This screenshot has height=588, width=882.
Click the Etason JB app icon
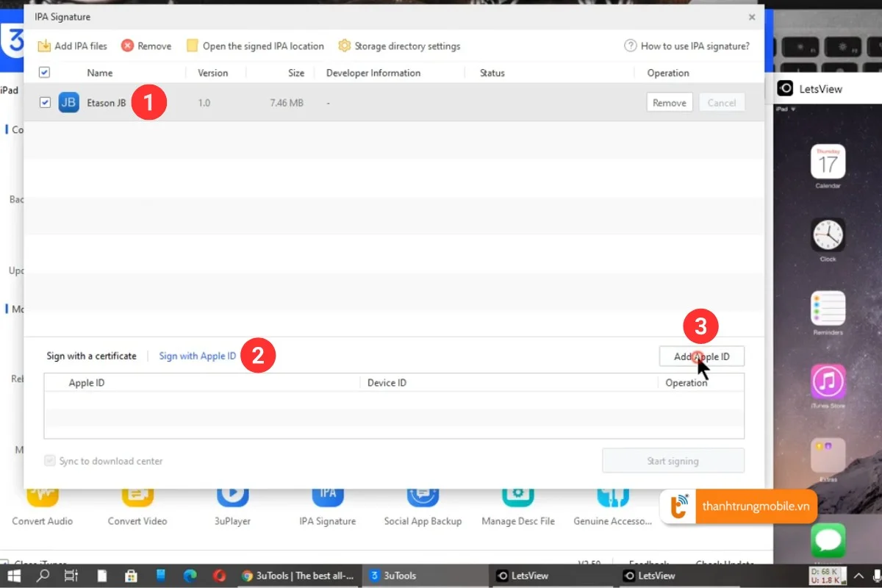pyautogui.click(x=68, y=103)
